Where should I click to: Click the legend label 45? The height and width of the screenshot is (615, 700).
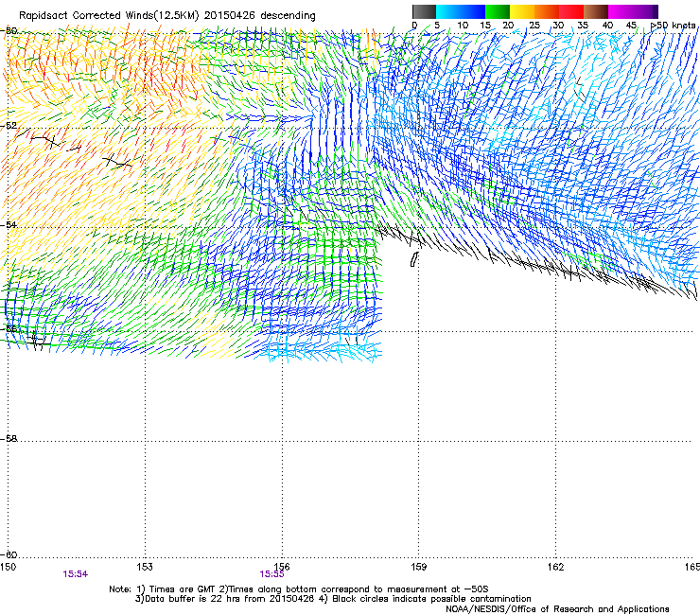(631, 26)
